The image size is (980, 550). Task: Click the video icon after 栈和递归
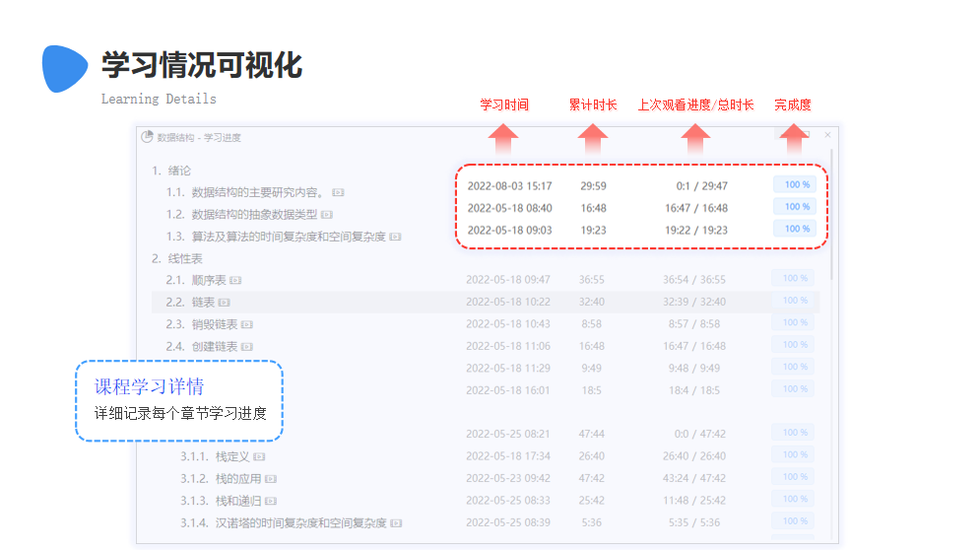click(270, 501)
